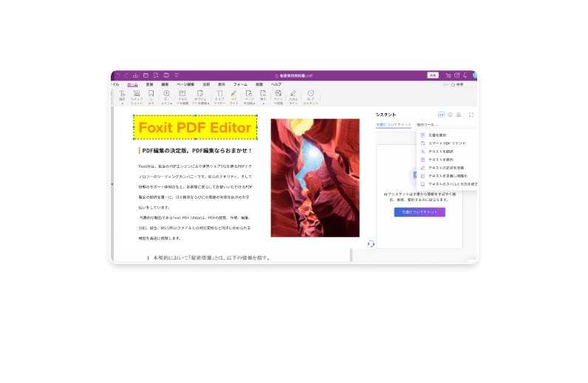Choose スマート PDF コマンド menu item
This screenshot has width=588, height=383.
(x=447, y=143)
